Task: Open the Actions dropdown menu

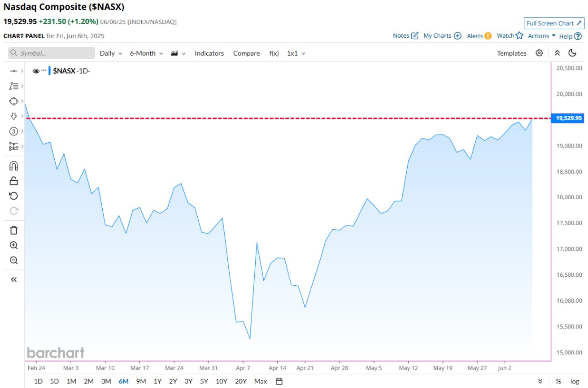Action: point(542,35)
